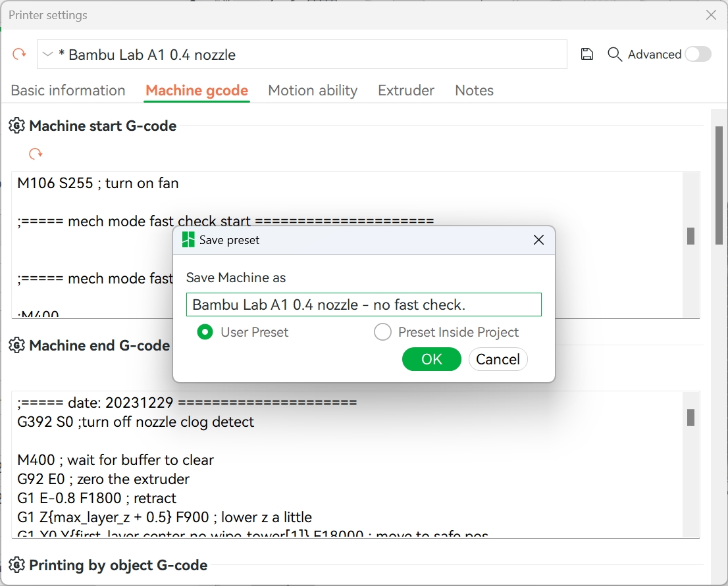Confirm saving with the OK button

click(x=432, y=359)
